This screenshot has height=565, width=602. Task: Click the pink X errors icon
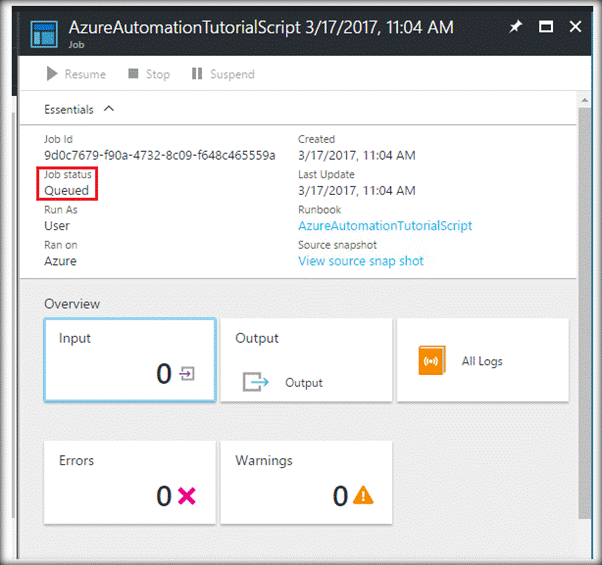click(x=187, y=496)
